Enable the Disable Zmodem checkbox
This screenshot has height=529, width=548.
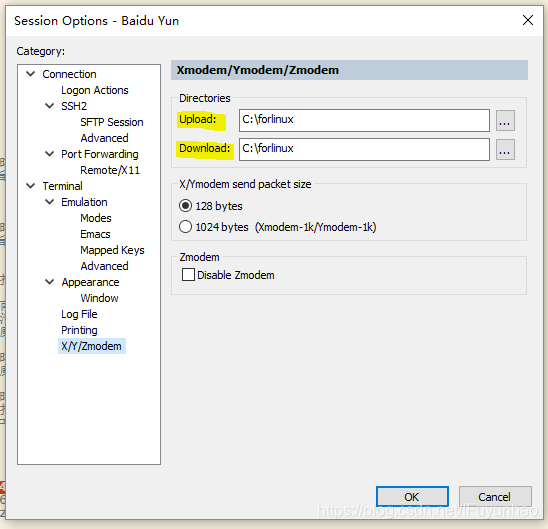coord(228,275)
